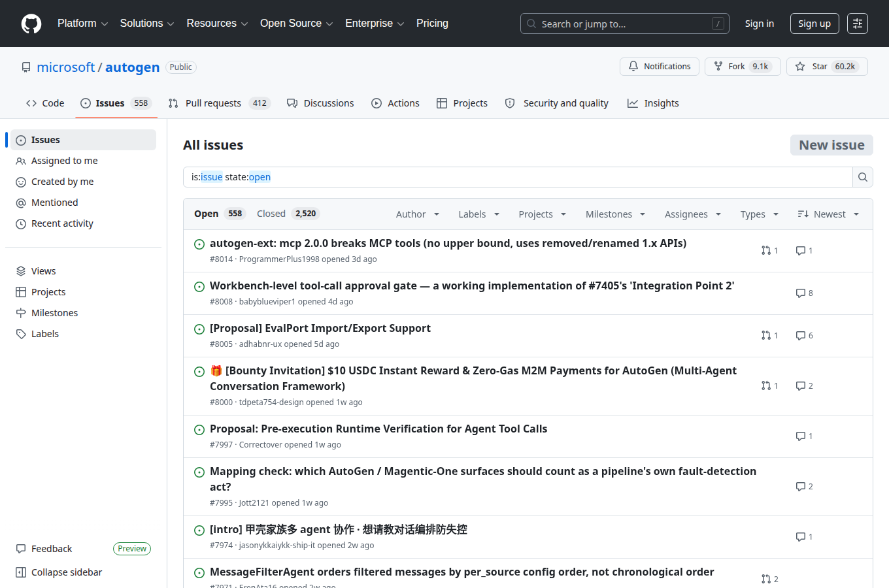Click linked pull request icon on EvalPort proposal
889x588 pixels.
[765, 335]
